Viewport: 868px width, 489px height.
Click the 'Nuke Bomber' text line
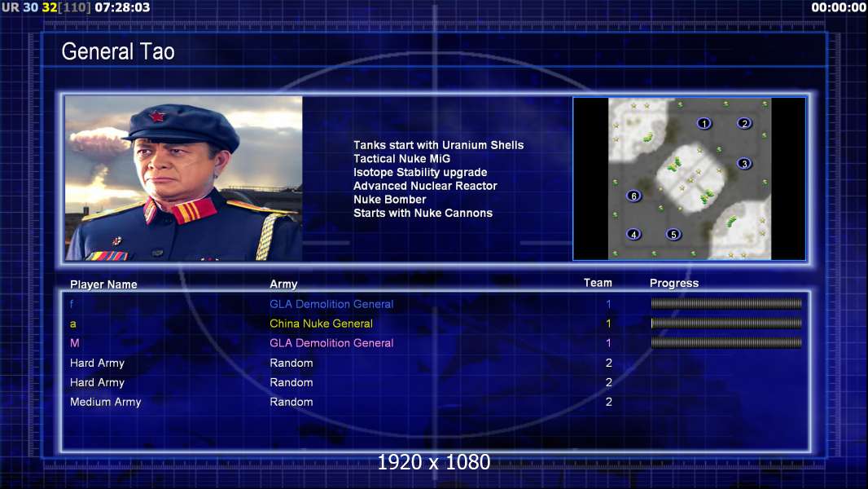pyautogui.click(x=390, y=200)
